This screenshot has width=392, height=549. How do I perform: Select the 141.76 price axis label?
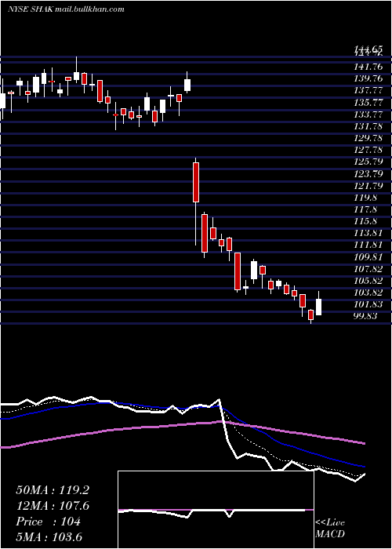(368, 67)
